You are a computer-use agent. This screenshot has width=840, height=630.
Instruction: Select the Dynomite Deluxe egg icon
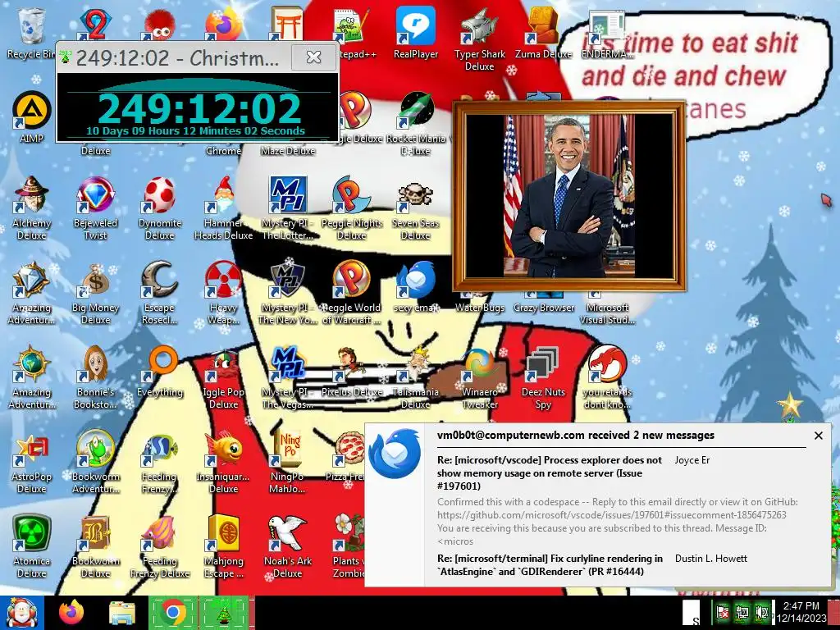(160, 208)
